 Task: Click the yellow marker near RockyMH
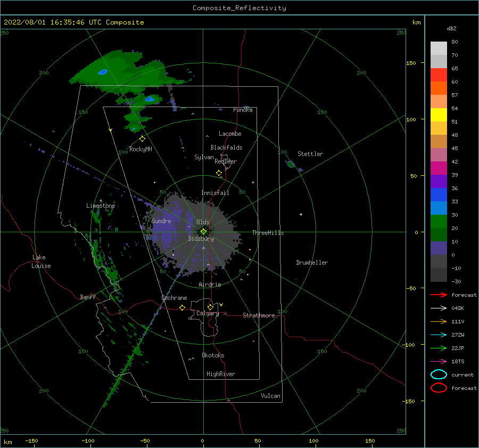click(x=142, y=139)
